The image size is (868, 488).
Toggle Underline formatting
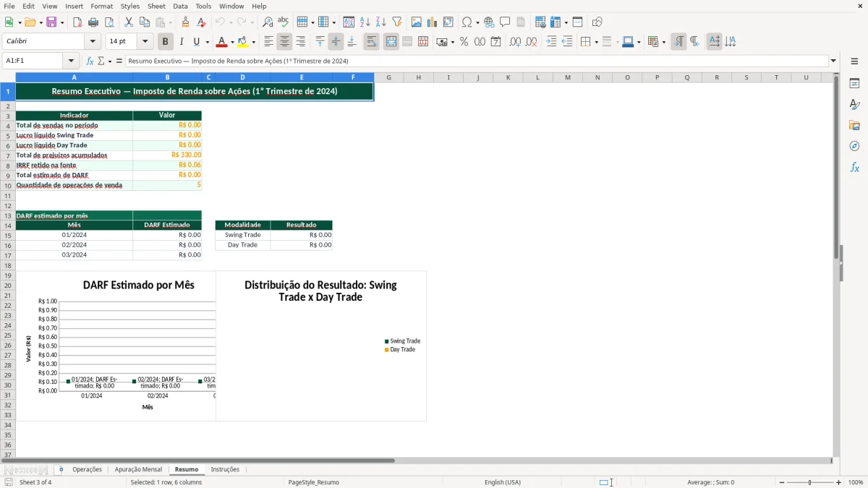(x=196, y=42)
